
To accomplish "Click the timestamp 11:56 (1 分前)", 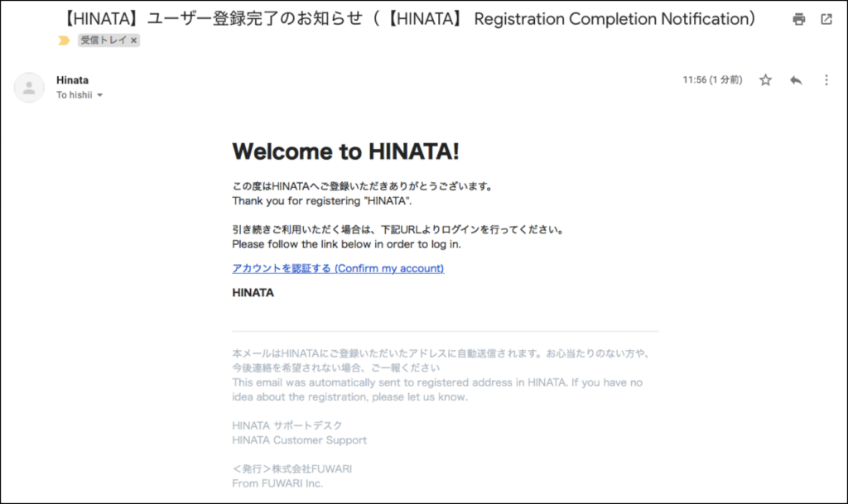I will pyautogui.click(x=712, y=80).
